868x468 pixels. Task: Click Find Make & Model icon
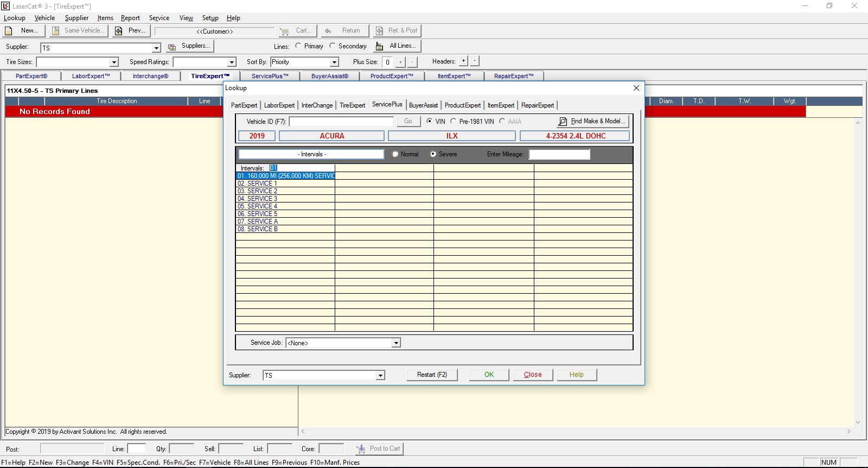pyautogui.click(x=563, y=122)
